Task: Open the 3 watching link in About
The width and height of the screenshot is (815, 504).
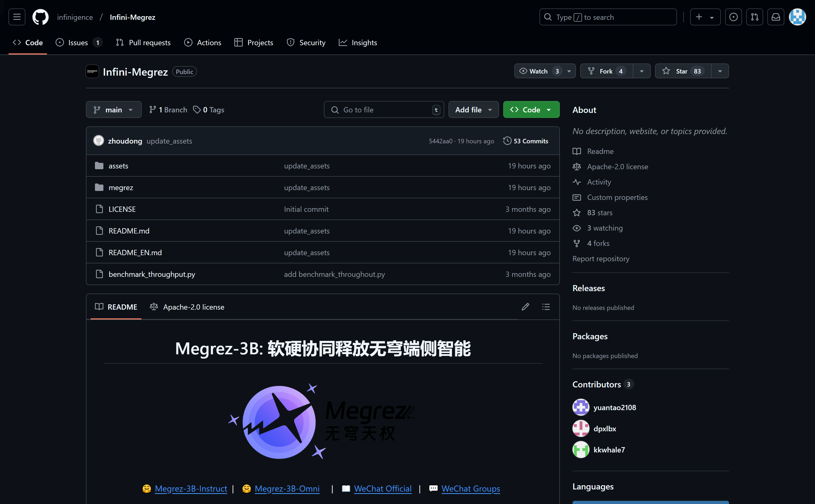Action: (x=597, y=228)
